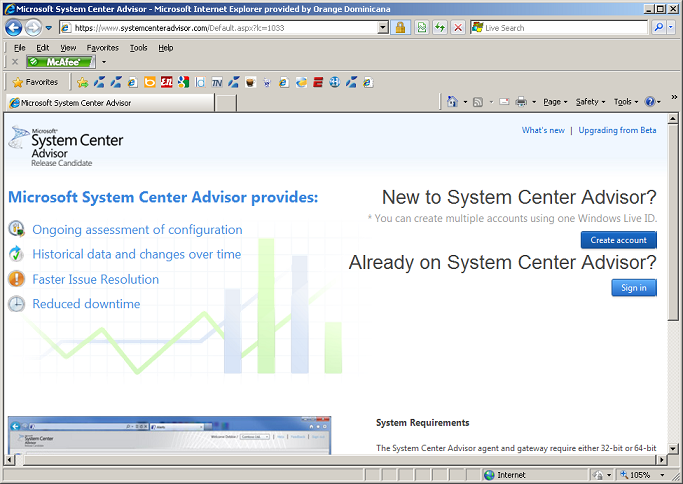
Task: Open the orange Bing favorite icon
Action: point(149,82)
